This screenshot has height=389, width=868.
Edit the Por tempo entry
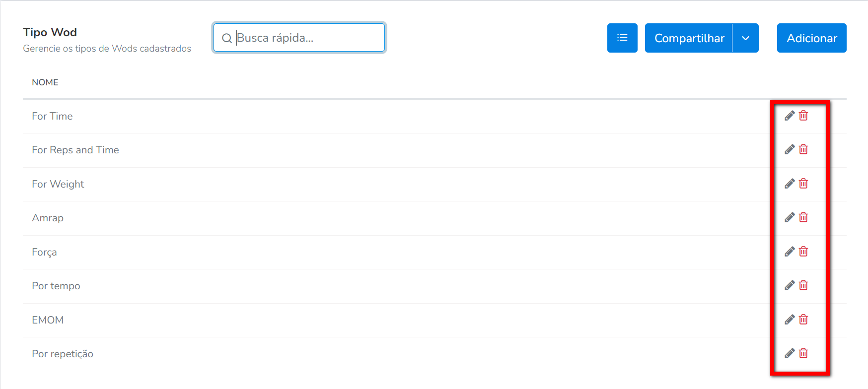[x=790, y=285]
